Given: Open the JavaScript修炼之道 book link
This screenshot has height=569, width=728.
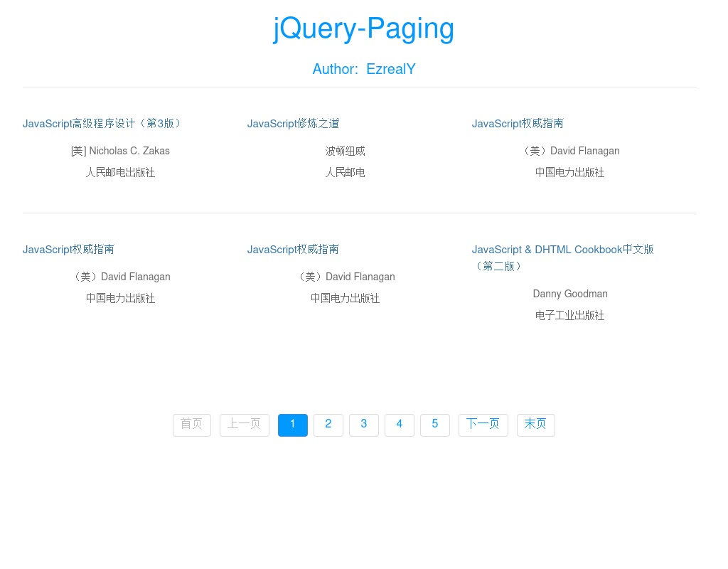Looking at the screenshot, I should click(293, 124).
